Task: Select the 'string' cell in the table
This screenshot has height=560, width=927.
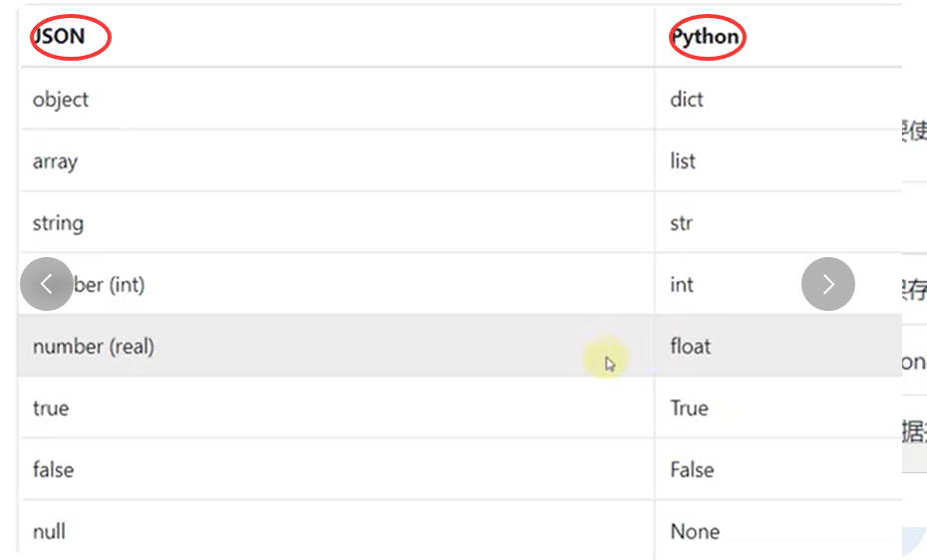Action: [58, 223]
